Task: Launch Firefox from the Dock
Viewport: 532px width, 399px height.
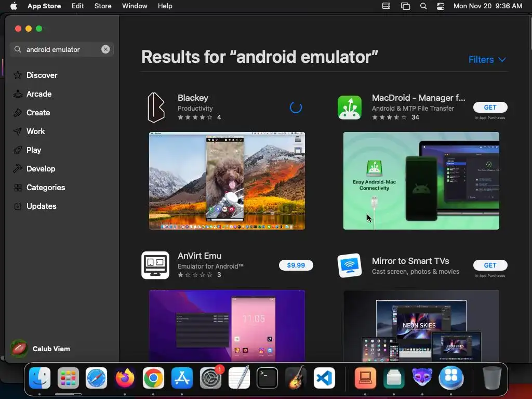Action: (125, 378)
